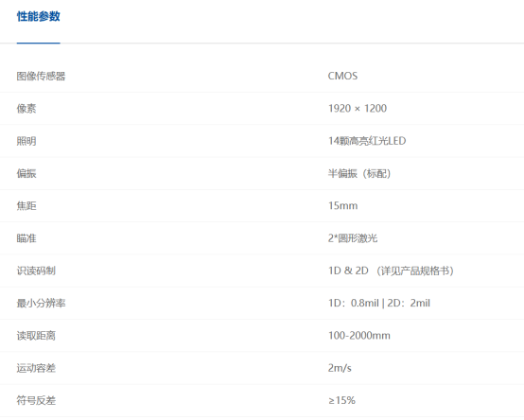This screenshot has height=420, width=524.
Task: Select the 100-2000mm read distance value
Action: pos(358,336)
